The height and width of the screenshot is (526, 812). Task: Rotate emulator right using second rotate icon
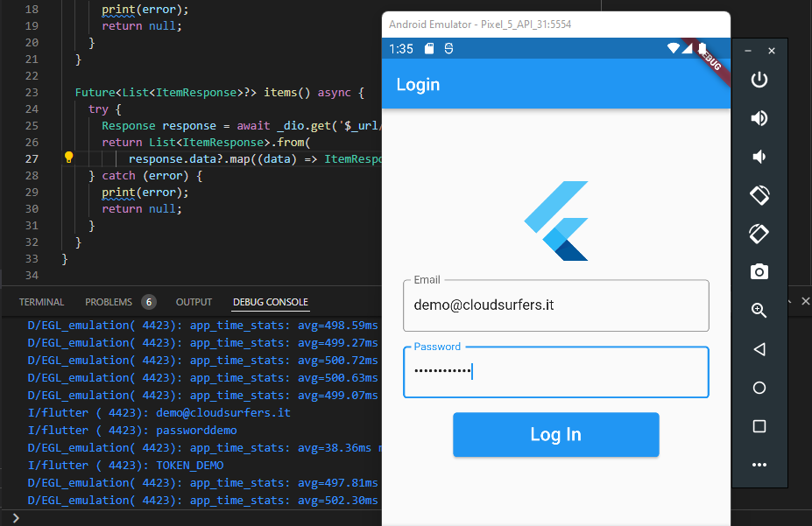[x=759, y=234]
